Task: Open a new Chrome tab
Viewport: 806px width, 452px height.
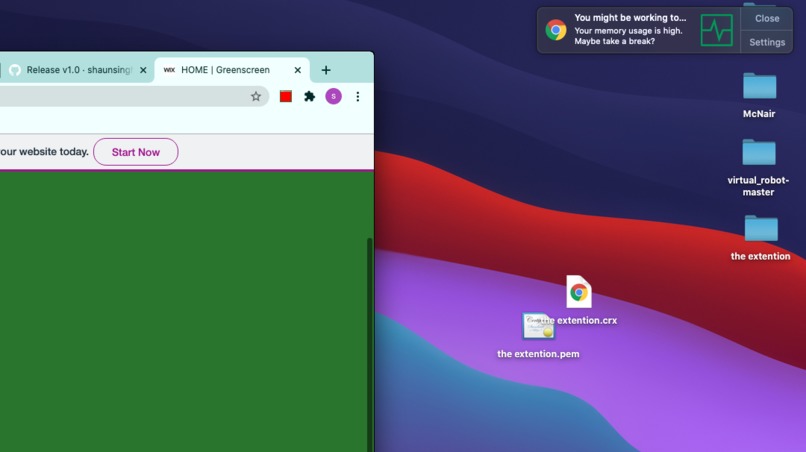Action: pyautogui.click(x=326, y=70)
